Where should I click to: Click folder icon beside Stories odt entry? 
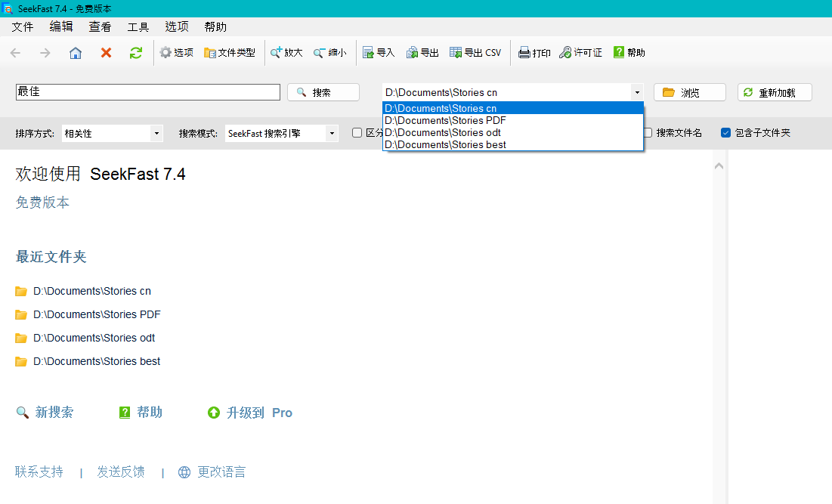[21, 338]
